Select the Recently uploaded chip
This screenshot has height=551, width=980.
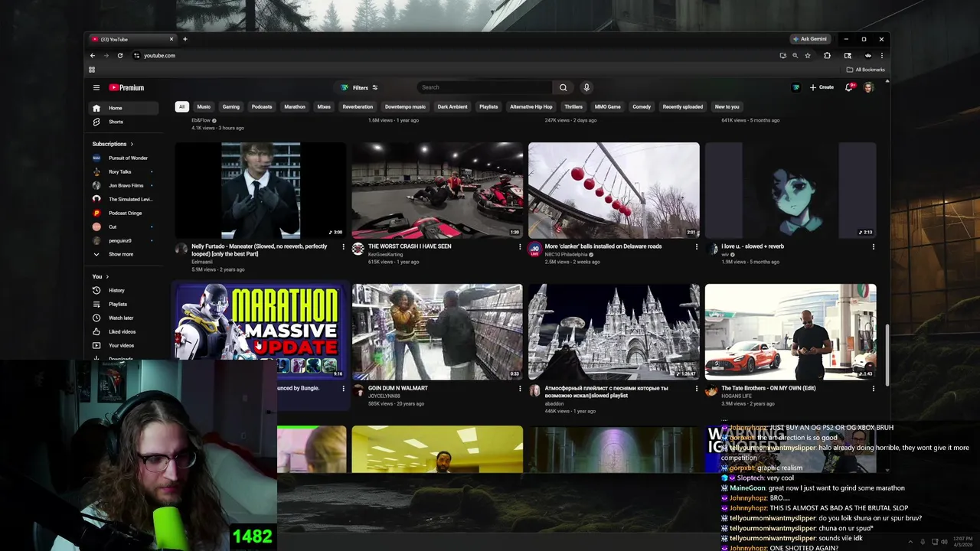[683, 106]
